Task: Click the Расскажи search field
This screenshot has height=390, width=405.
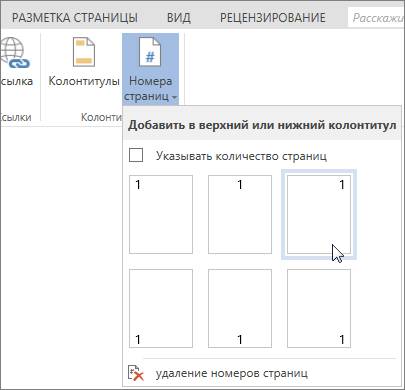Action: (376, 18)
